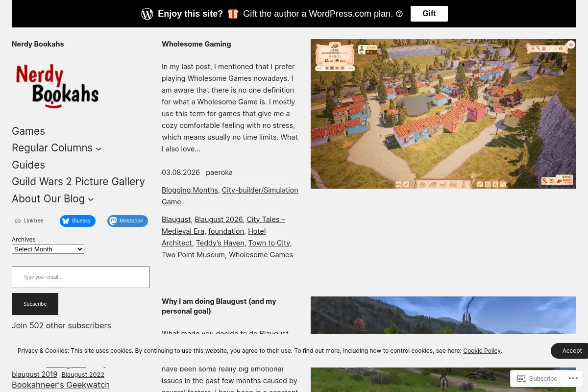Click the blaugust 2019 tag in sidebar
The height and width of the screenshot is (392, 588).
point(34,374)
